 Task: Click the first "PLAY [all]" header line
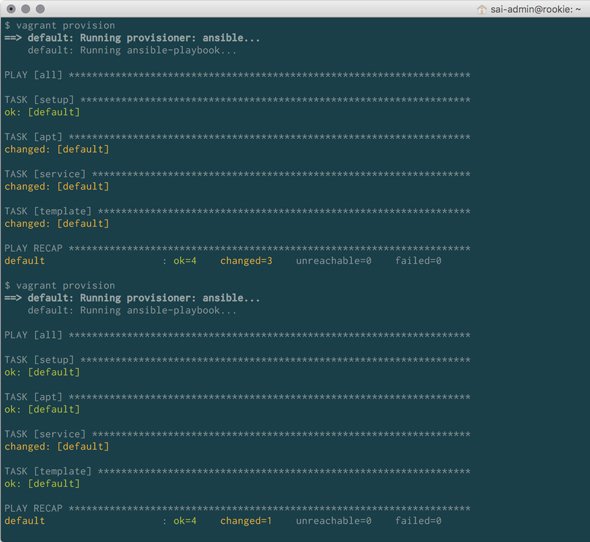click(x=237, y=75)
